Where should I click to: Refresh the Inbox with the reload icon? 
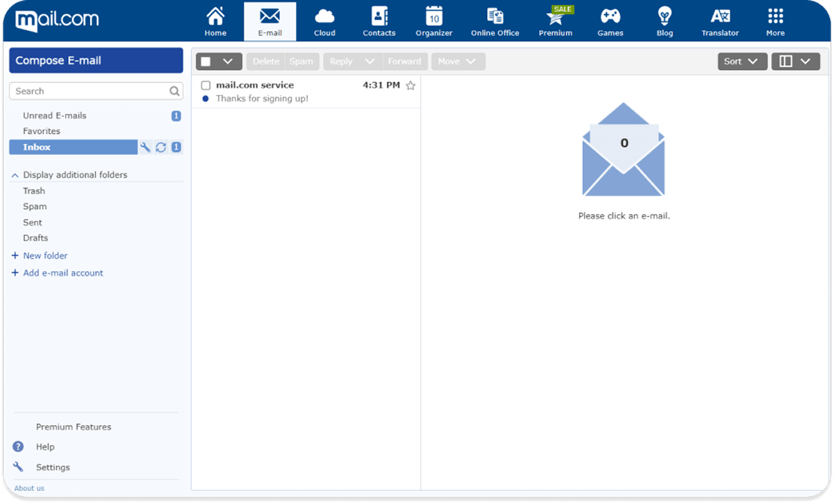161,147
